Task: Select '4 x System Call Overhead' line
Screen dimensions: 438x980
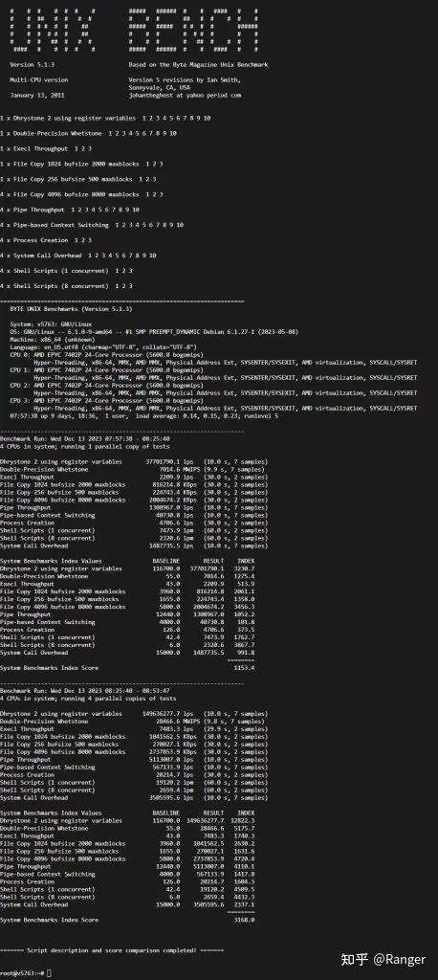Action: coord(78,255)
